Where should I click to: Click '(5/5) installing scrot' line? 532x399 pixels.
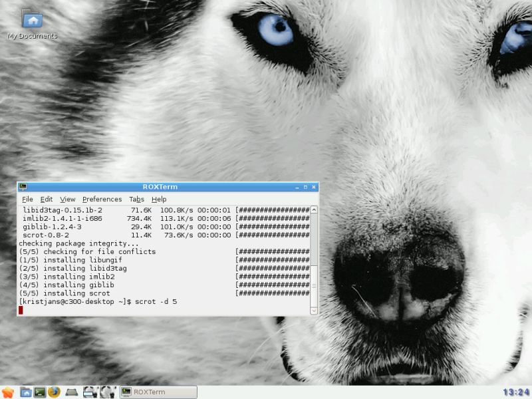(x=65, y=293)
